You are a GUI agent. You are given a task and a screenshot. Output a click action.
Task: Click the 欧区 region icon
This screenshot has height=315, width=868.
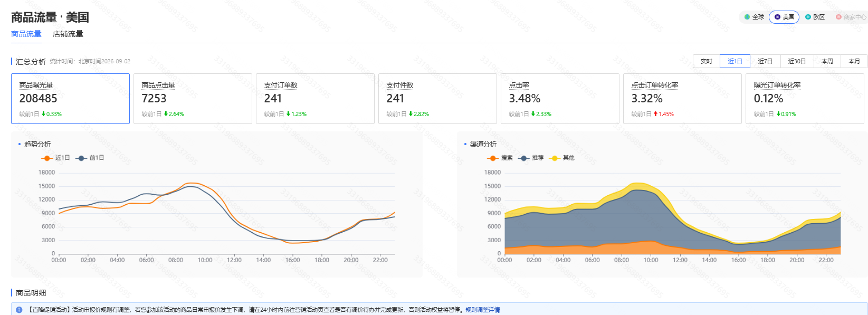(x=808, y=17)
